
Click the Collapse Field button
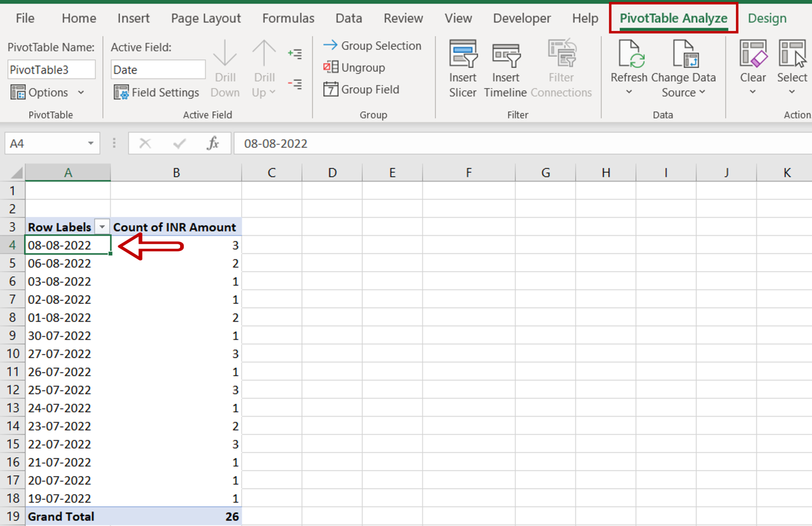point(295,84)
